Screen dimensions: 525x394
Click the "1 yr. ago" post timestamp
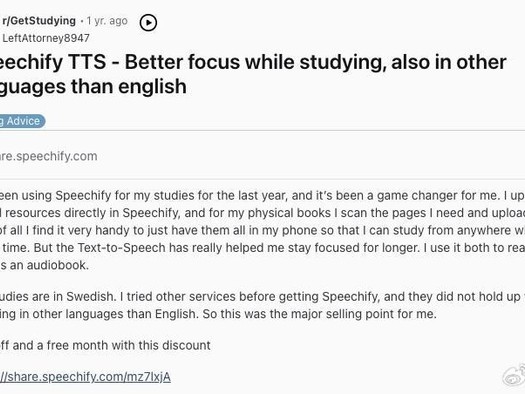click(x=107, y=21)
